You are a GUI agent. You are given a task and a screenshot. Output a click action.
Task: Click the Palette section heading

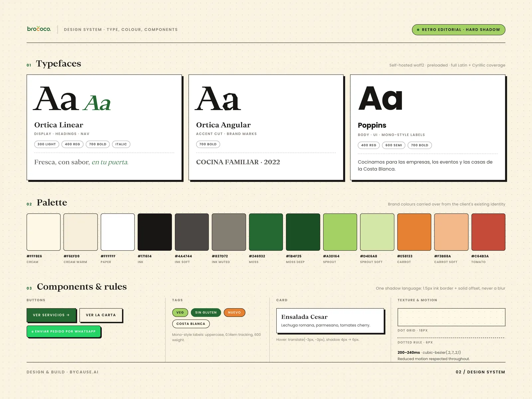[52, 202]
